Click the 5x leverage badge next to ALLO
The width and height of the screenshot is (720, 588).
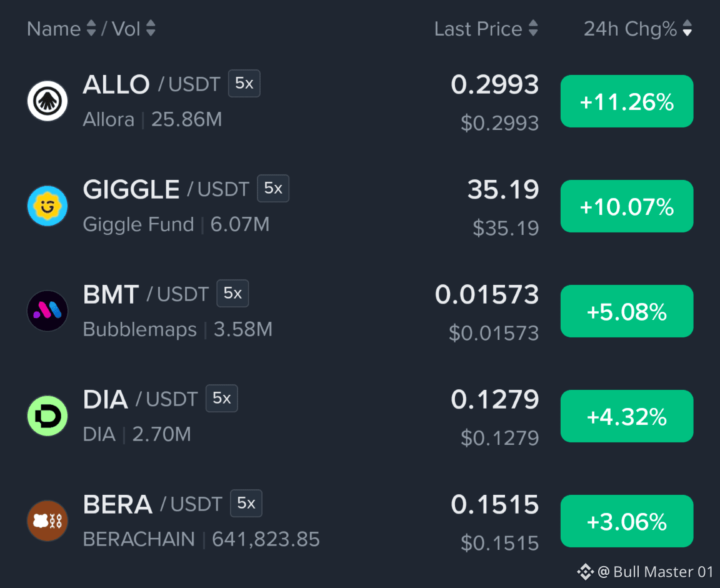pos(244,84)
